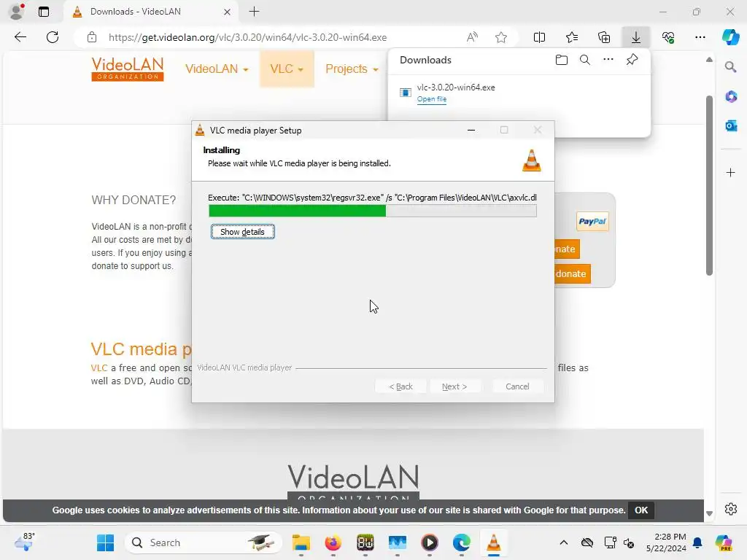
Task: Open File Explorer from the taskbar
Action: pyautogui.click(x=301, y=542)
